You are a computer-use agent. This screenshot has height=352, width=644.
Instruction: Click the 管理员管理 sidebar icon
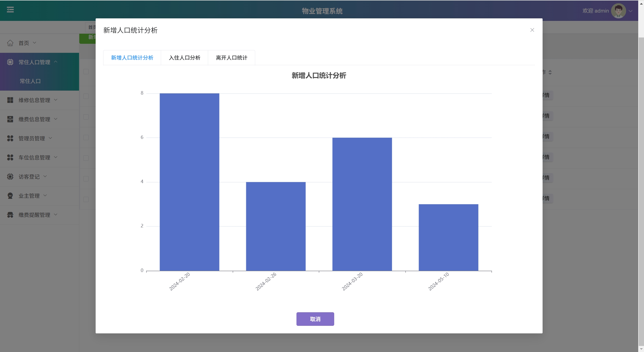pyautogui.click(x=10, y=138)
